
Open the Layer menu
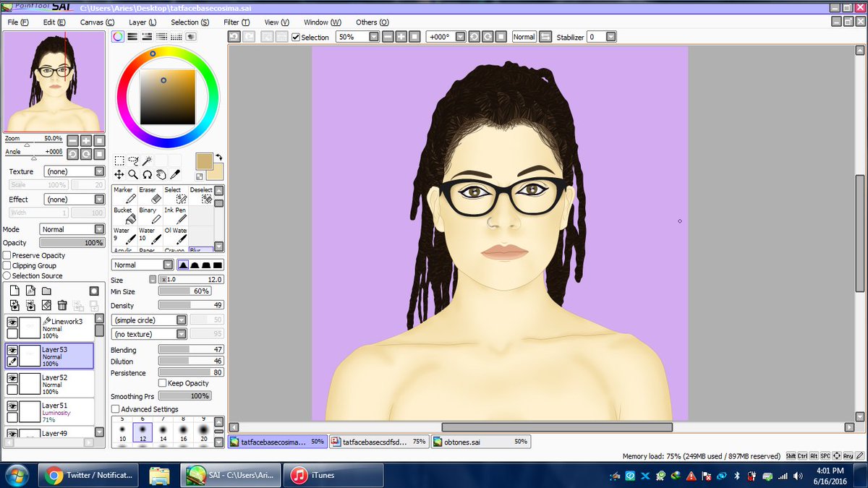[142, 22]
